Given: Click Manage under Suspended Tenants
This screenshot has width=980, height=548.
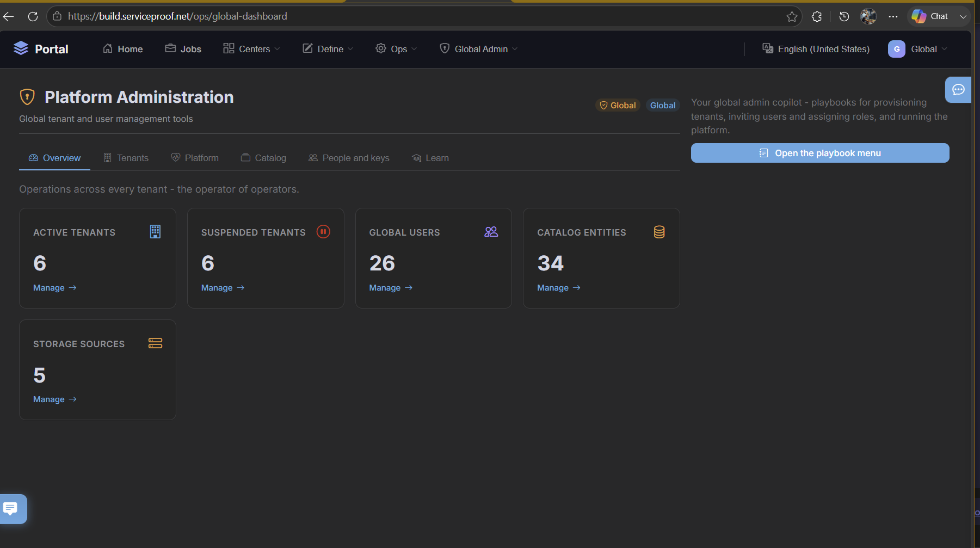Looking at the screenshot, I should (223, 288).
